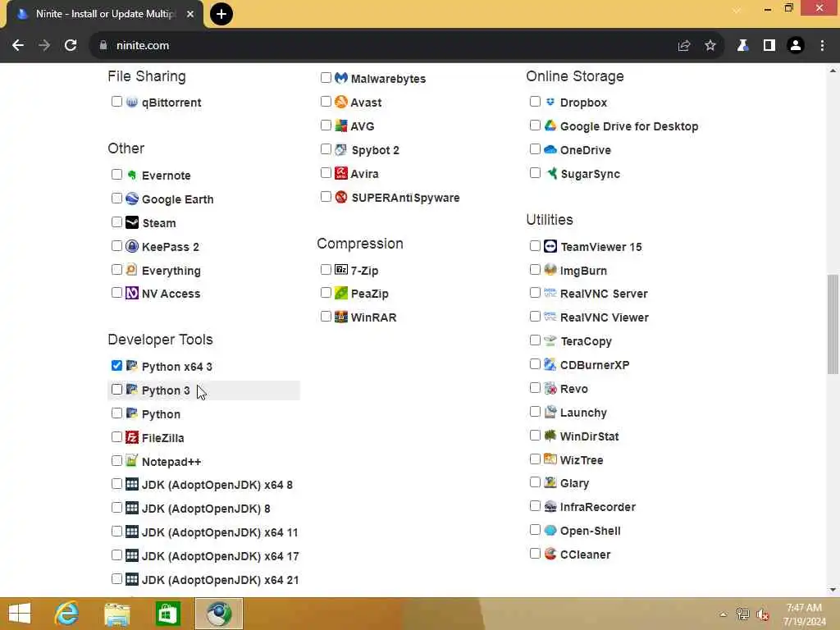Uncheck the Python x64 3 checkbox
The height and width of the screenshot is (630, 840).
pyautogui.click(x=116, y=366)
